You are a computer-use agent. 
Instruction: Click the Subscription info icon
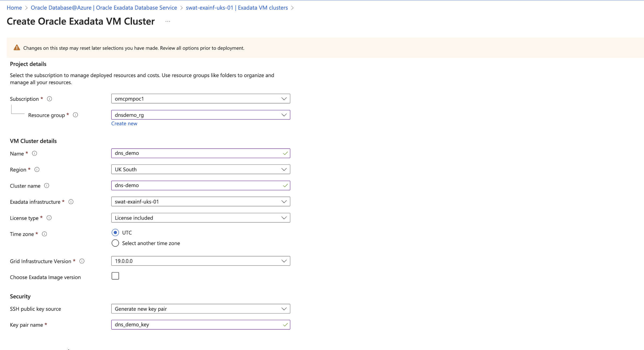click(49, 99)
